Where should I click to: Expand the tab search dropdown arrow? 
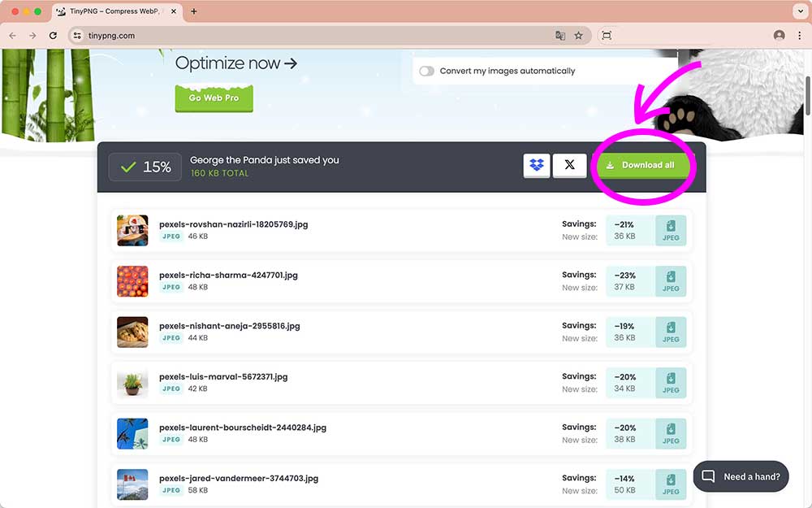(800, 11)
